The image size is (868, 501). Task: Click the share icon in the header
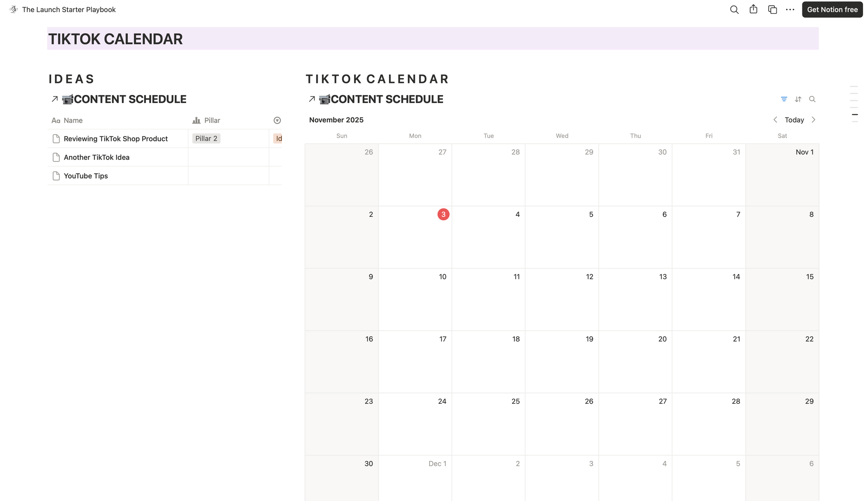tap(753, 9)
